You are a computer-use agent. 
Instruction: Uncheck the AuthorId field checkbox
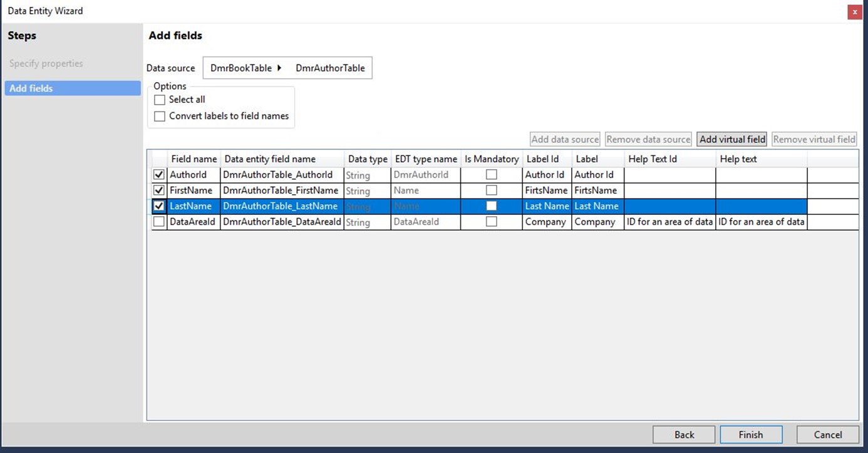[159, 175]
